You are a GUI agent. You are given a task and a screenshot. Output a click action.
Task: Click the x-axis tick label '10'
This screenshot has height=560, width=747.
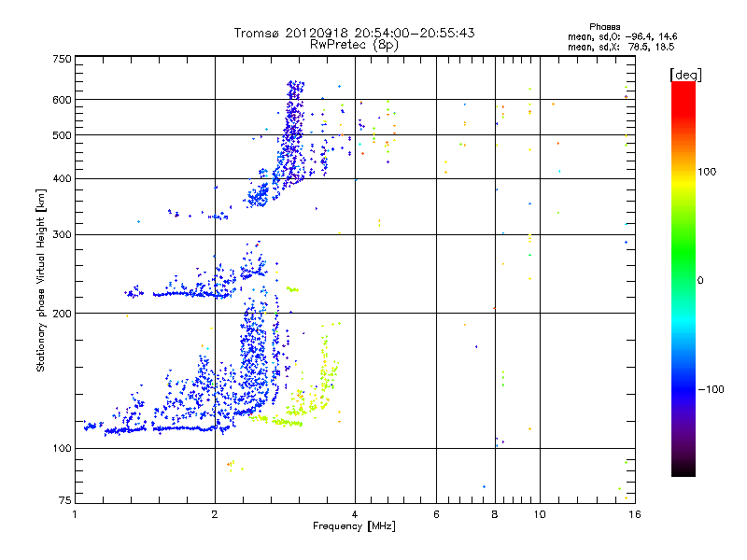click(540, 514)
